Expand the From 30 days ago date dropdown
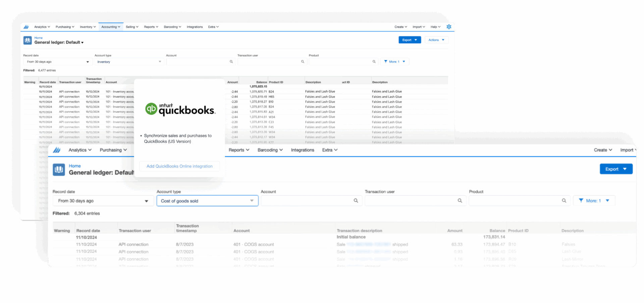Screen dimensions: 644x303 tap(103, 201)
